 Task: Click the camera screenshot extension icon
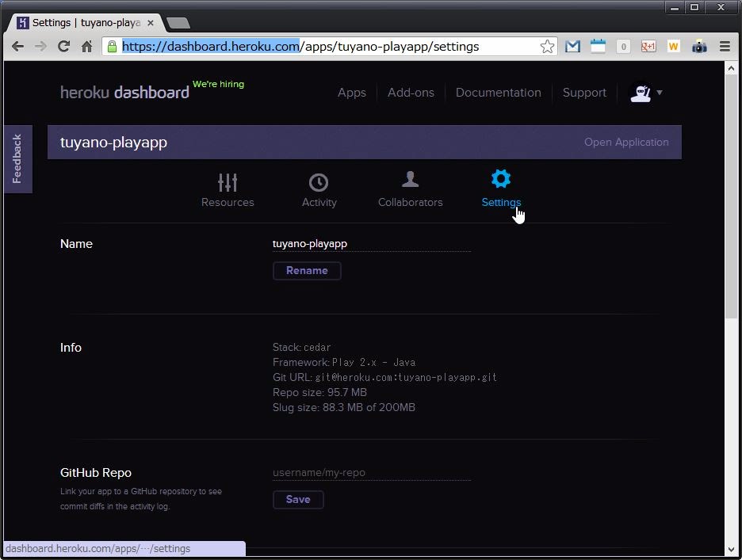tap(699, 47)
